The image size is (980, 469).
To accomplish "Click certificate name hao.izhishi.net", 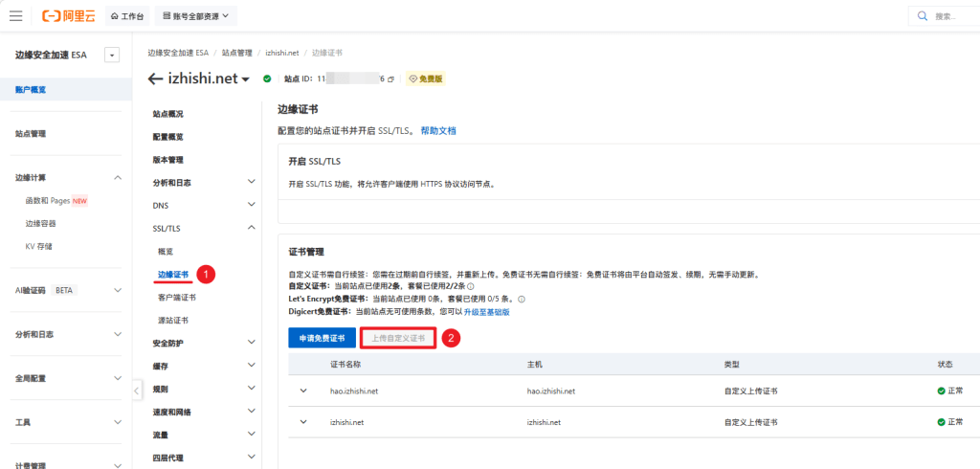I will click(354, 391).
